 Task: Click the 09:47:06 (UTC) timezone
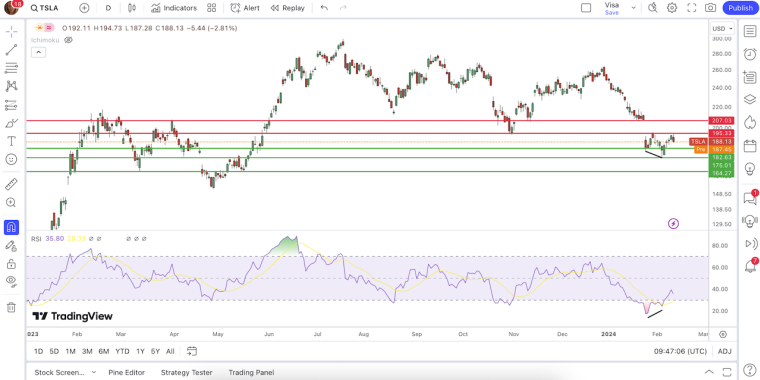[x=680, y=351]
